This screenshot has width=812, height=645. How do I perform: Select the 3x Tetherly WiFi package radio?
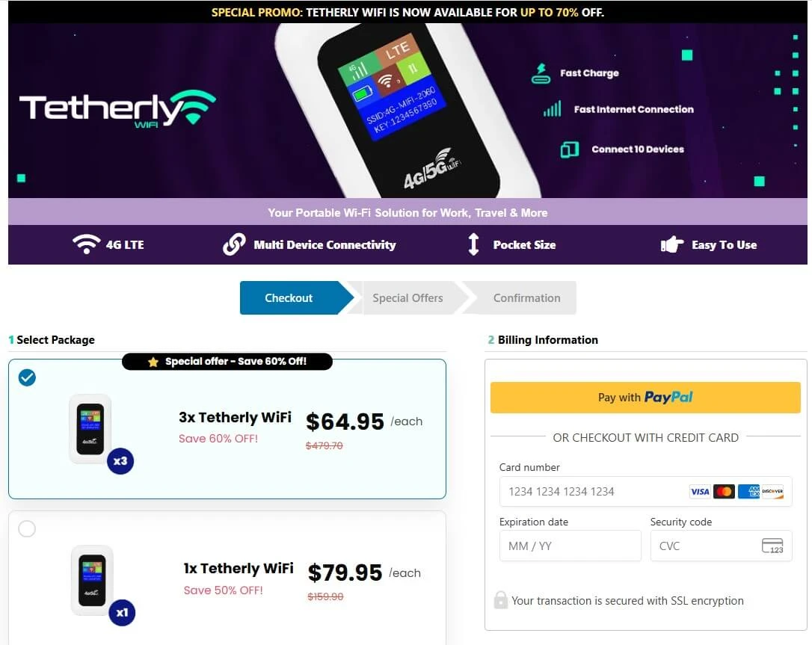click(27, 377)
